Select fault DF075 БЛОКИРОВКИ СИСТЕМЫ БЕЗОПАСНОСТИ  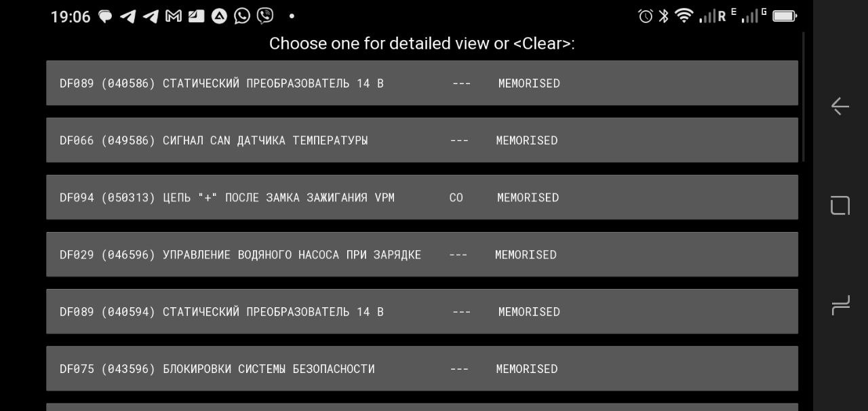click(x=422, y=368)
